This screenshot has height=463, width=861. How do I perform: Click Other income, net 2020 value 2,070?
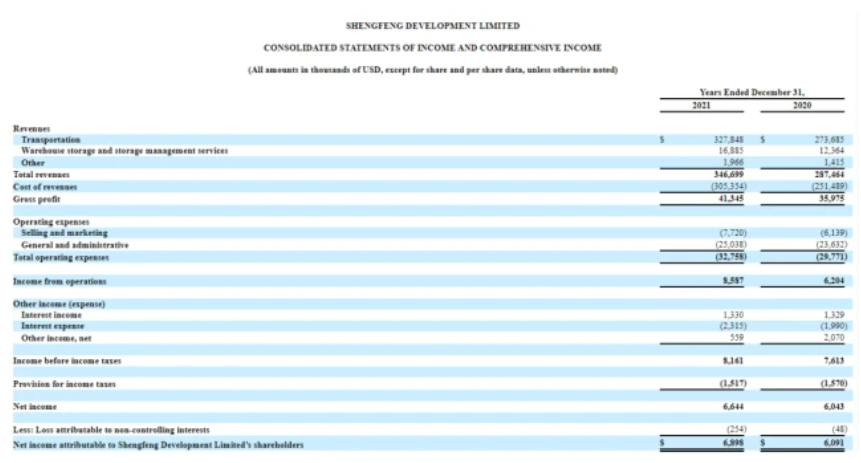(x=834, y=338)
